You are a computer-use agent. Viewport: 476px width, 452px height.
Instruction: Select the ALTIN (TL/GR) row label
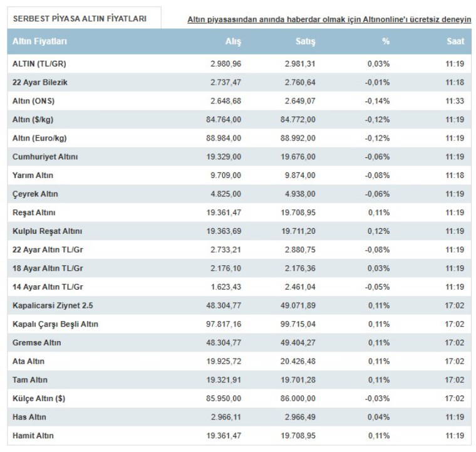tap(39, 63)
